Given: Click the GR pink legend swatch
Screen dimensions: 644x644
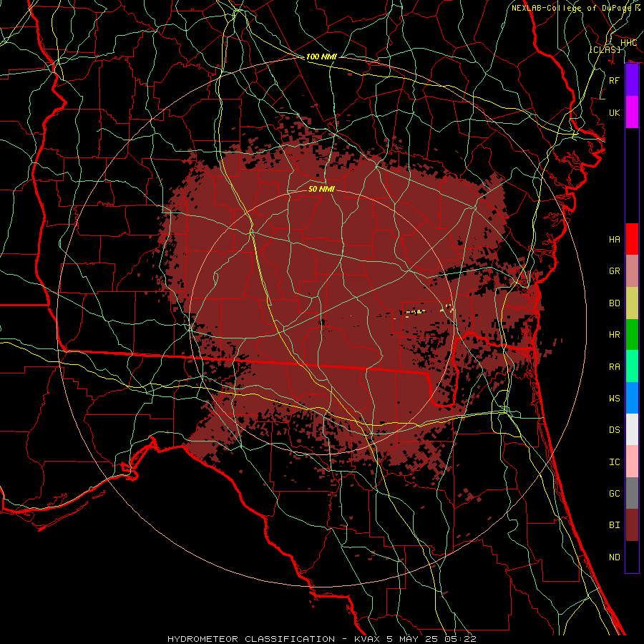Looking at the screenshot, I should (632, 270).
